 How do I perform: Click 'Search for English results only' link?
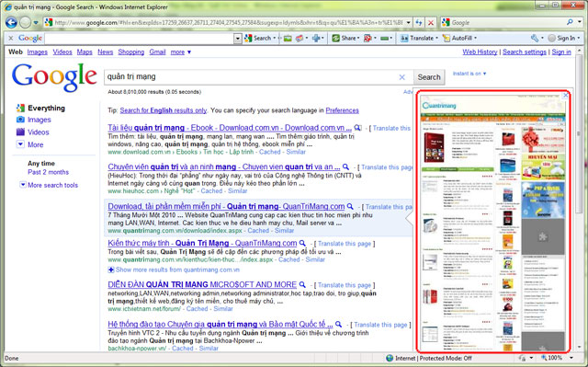click(164, 110)
